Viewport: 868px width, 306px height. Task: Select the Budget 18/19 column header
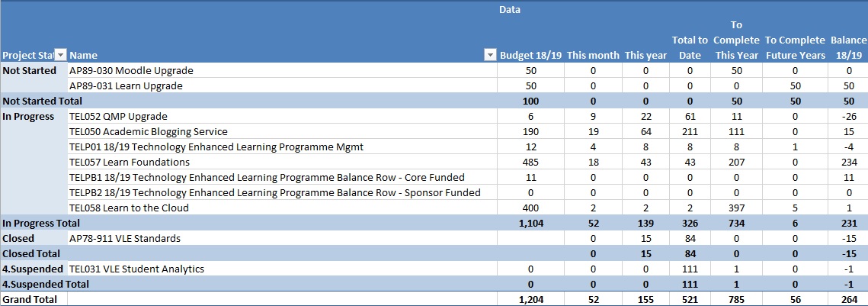(x=529, y=55)
